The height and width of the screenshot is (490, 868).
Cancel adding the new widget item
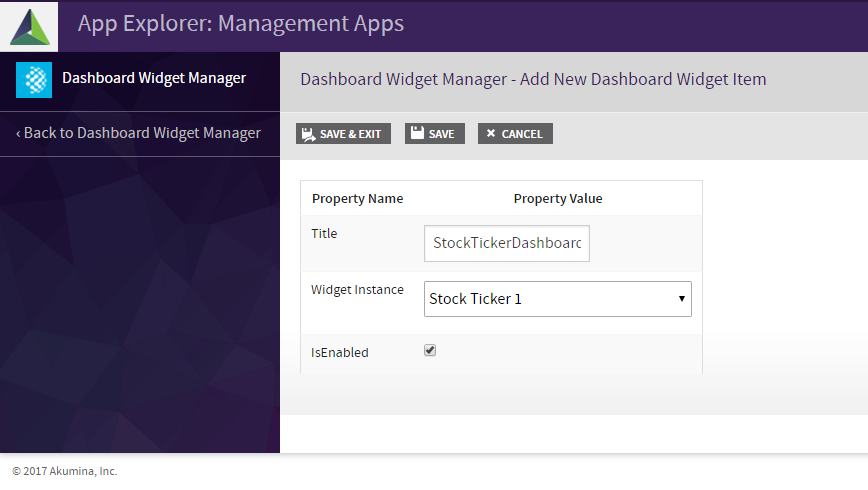click(515, 134)
